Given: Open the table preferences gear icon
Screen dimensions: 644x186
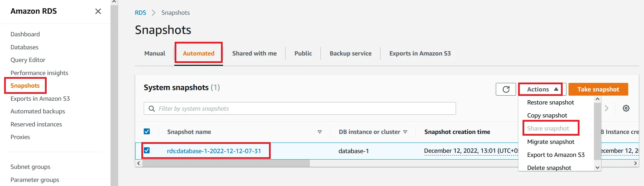Looking at the screenshot, I should (626, 108).
